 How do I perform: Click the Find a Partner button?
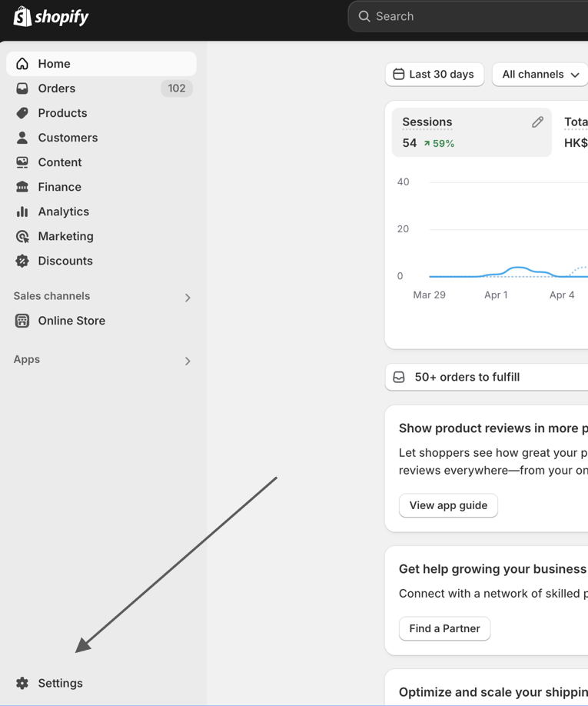coord(444,628)
